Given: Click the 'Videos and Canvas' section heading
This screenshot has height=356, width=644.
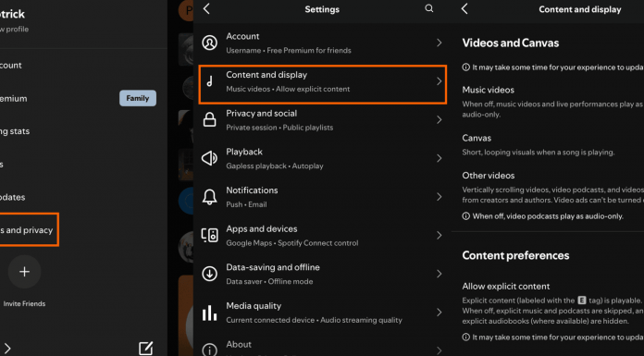Looking at the screenshot, I should 511,43.
